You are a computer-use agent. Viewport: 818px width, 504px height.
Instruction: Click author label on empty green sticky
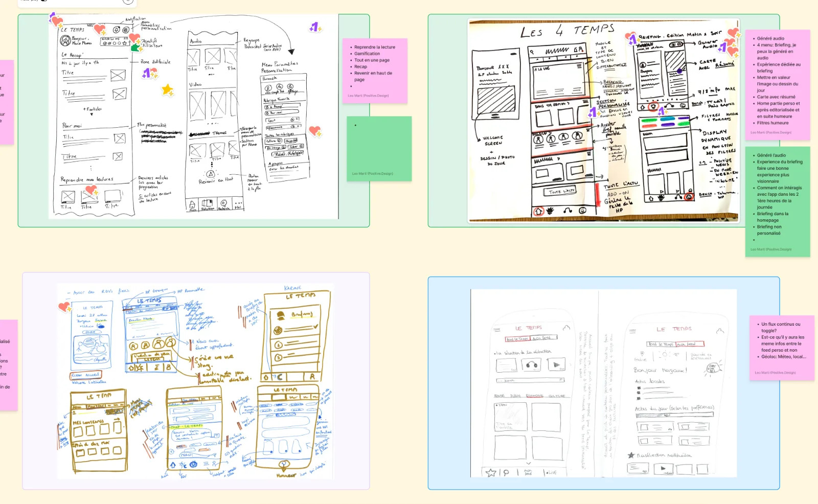372,174
